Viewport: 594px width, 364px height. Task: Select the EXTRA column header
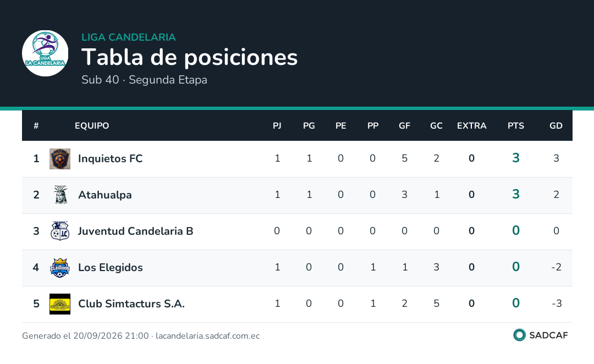click(471, 126)
